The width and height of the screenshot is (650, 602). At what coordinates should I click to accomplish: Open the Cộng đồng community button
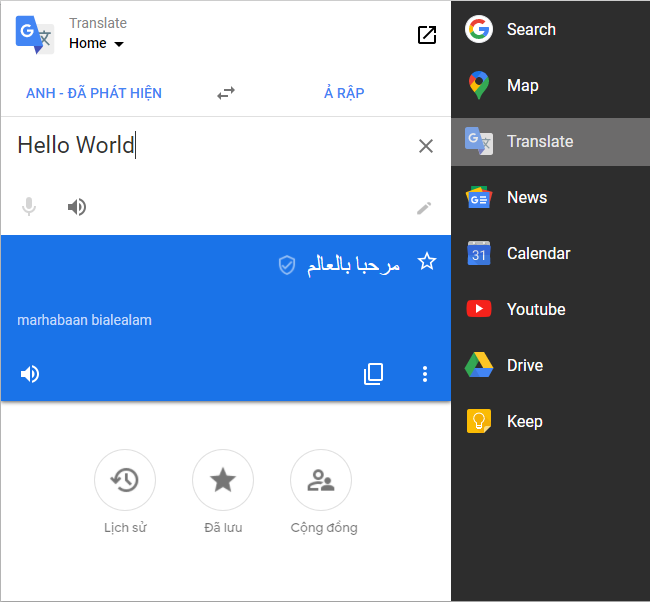tap(321, 481)
